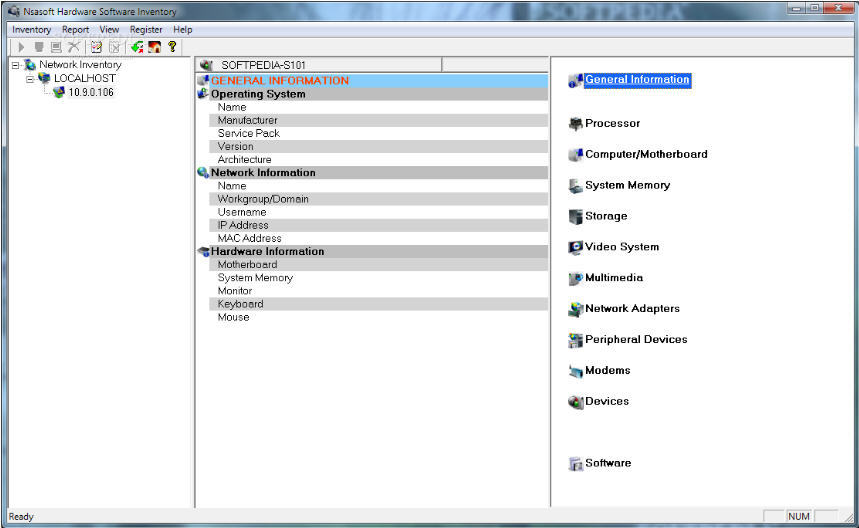Select the GENERAL INFORMATION header row
This screenshot has height=528, width=859.
373,81
